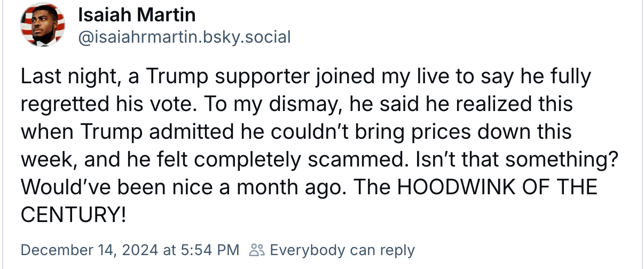Select the Everybody can reply label
The image size is (644, 269).
click(342, 249)
